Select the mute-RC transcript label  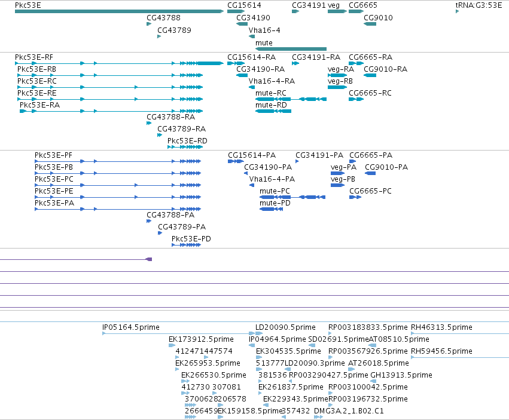(271, 93)
